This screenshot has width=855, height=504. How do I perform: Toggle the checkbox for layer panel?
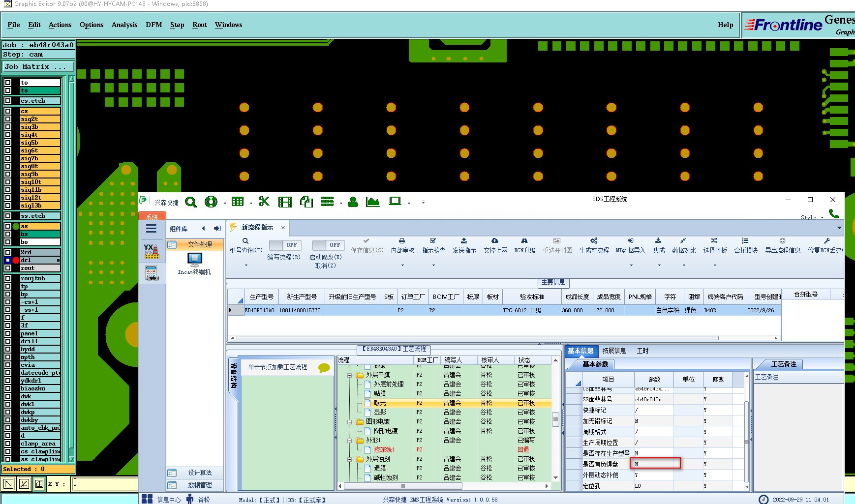pyautogui.click(x=8, y=333)
